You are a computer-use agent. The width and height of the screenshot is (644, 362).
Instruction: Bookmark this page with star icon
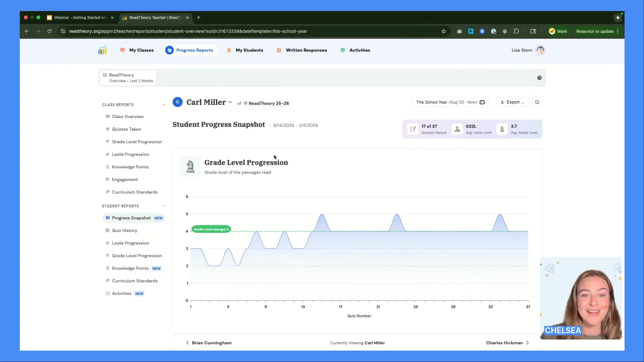point(444,31)
